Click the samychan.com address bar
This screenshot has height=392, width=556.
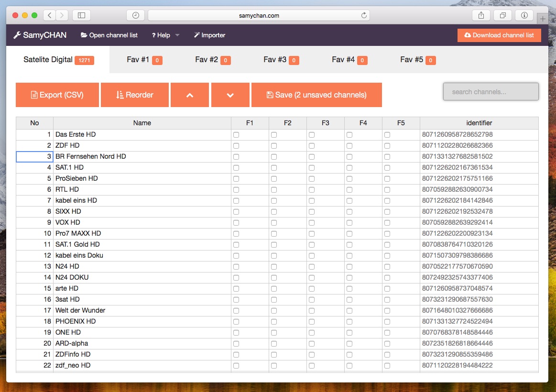pyautogui.click(x=259, y=15)
